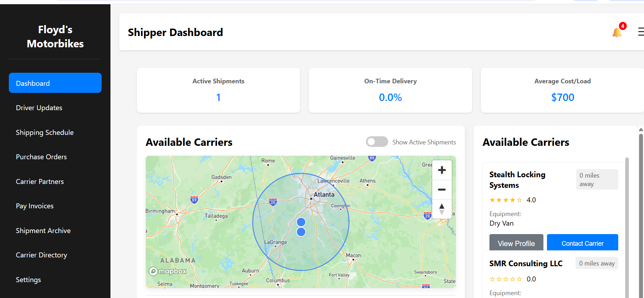
Task: Click the Active Shipments stat card
Action: (218, 90)
